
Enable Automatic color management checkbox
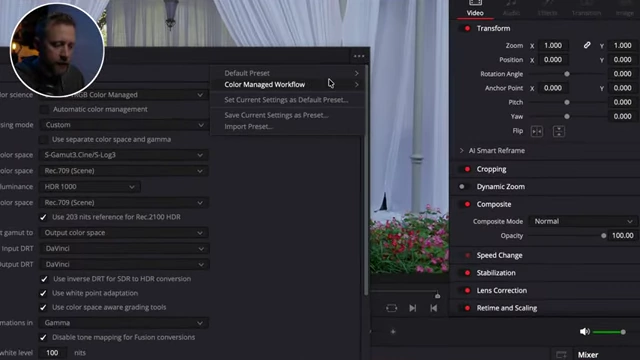coord(44,109)
